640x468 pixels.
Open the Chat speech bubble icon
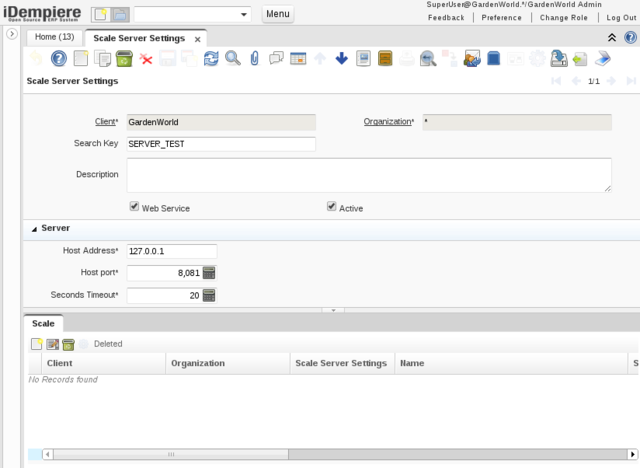point(277,59)
